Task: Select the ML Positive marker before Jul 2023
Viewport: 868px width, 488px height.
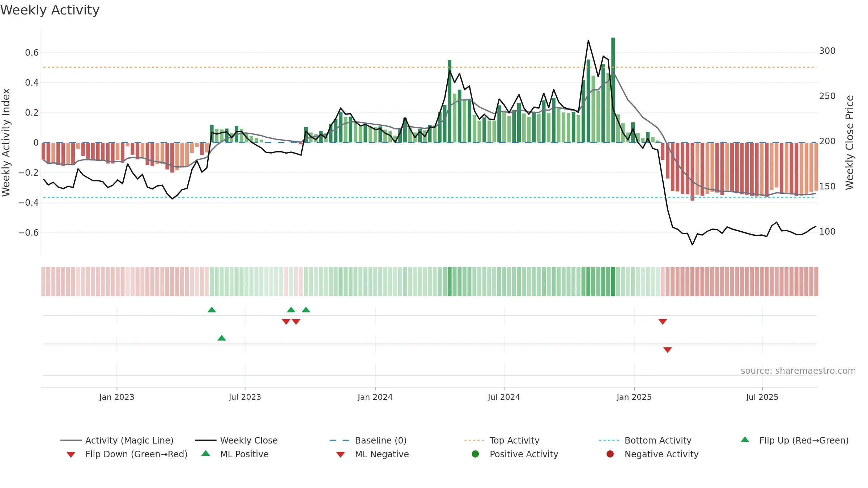Action: 222,338
